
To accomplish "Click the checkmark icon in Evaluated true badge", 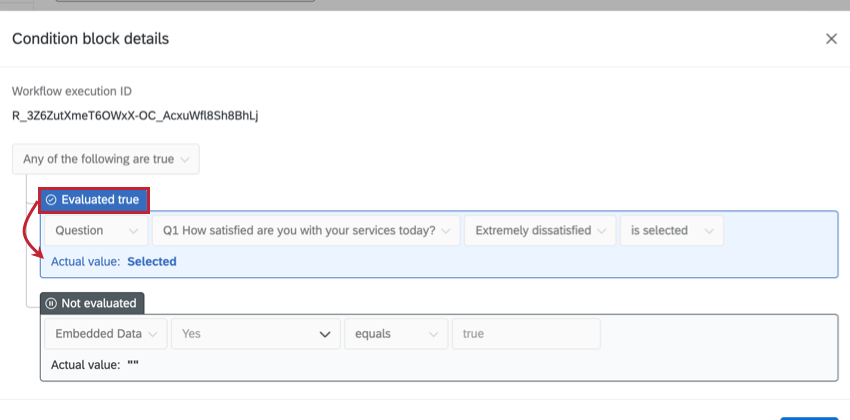I will click(51, 200).
